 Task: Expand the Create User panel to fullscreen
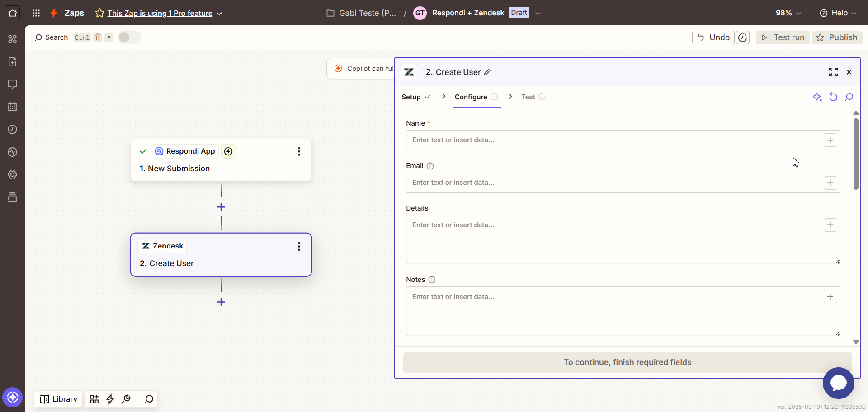(x=833, y=72)
